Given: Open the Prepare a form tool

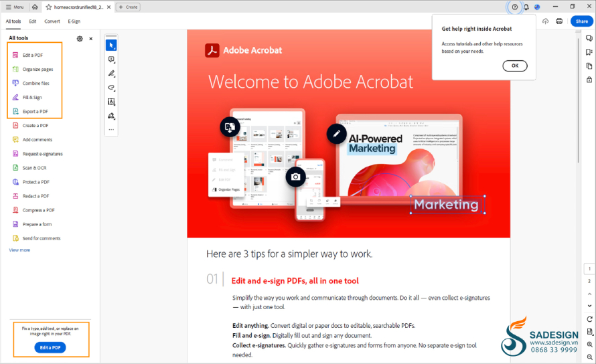Looking at the screenshot, I should pyautogui.click(x=32, y=224).
